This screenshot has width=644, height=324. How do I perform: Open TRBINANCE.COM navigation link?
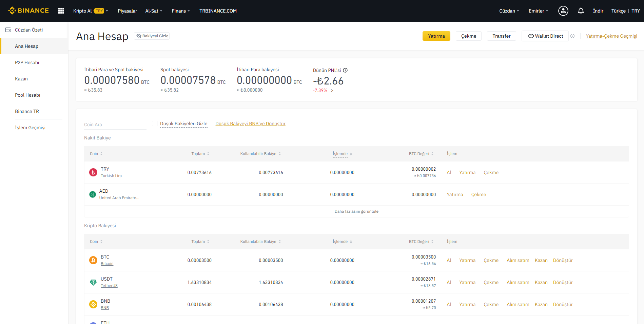coord(218,11)
